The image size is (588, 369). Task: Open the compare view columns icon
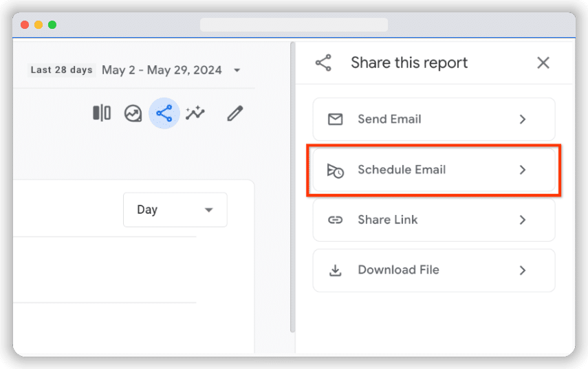tap(102, 113)
